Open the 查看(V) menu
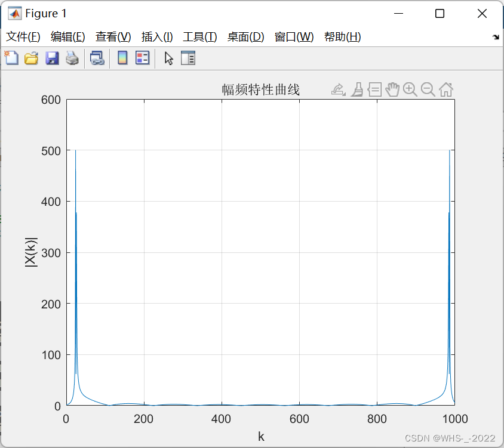504x448 pixels. tap(113, 37)
